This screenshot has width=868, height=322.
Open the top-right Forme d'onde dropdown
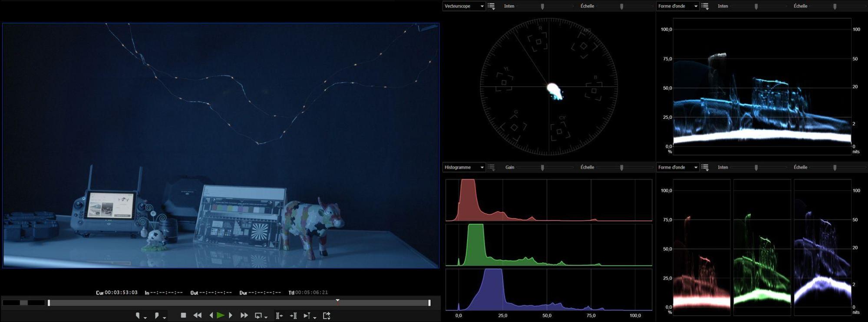pyautogui.click(x=677, y=6)
